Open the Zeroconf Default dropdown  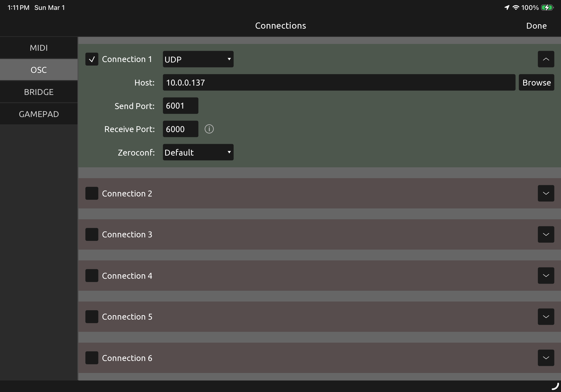click(x=198, y=152)
